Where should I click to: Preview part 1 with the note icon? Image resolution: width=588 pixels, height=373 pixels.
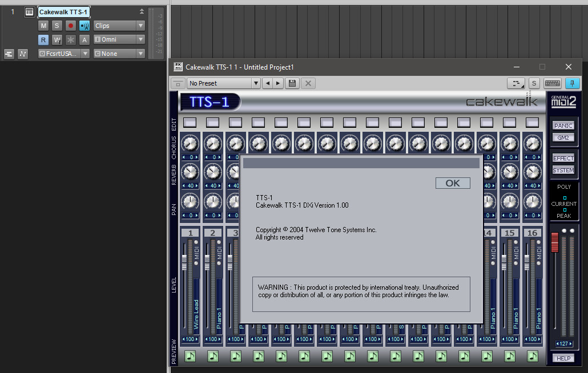point(190,356)
